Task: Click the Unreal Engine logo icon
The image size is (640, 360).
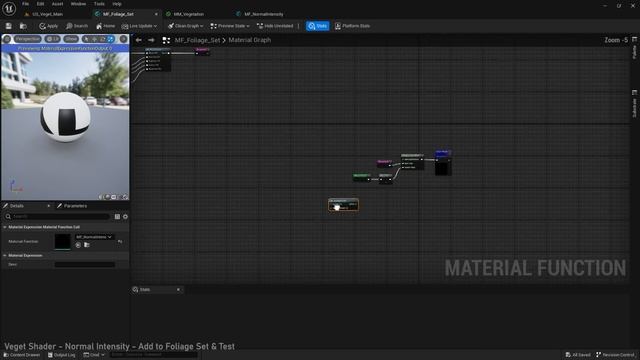Action: click(9, 8)
